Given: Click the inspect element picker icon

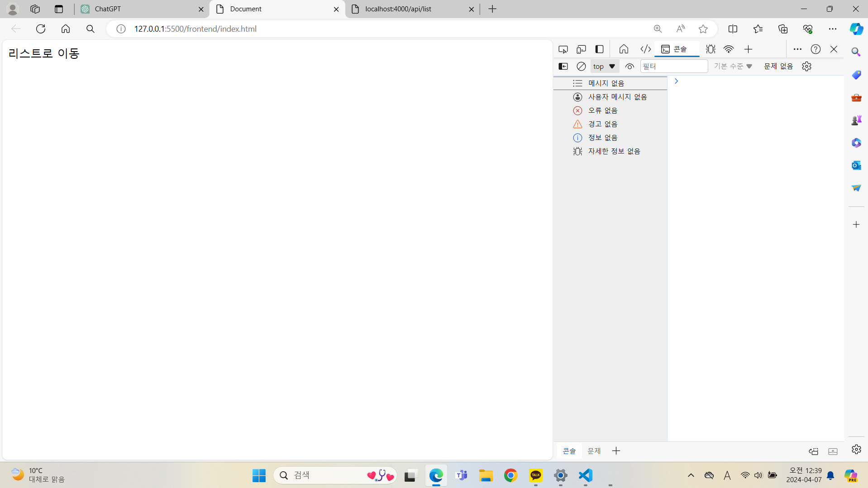Looking at the screenshot, I should pyautogui.click(x=563, y=49).
